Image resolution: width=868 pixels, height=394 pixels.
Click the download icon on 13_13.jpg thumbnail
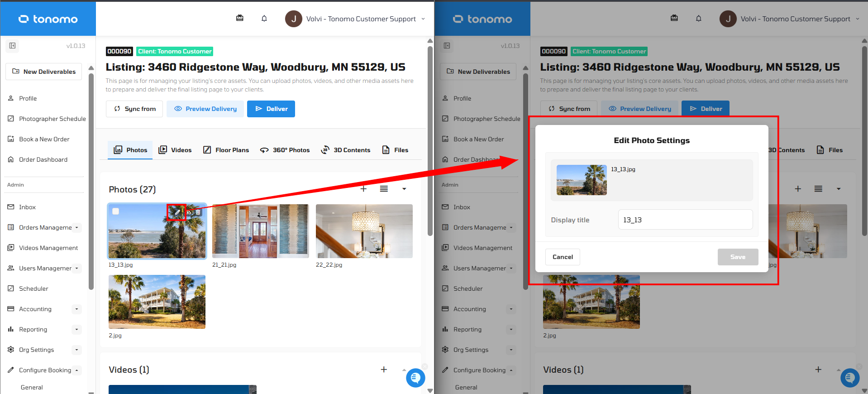pyautogui.click(x=188, y=212)
